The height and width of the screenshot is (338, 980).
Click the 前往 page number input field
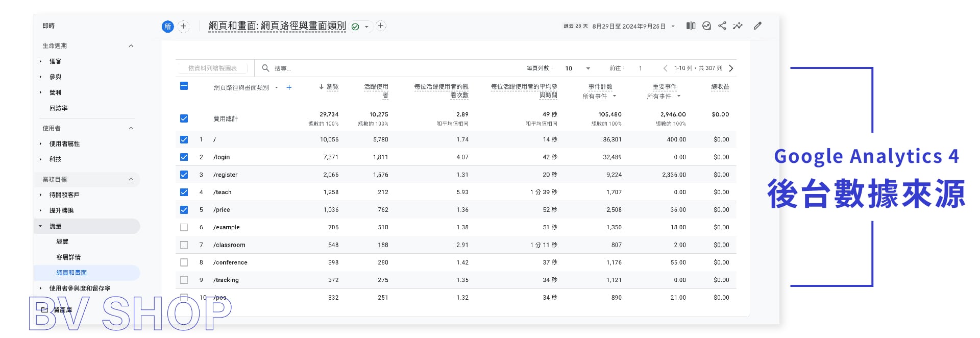(x=641, y=68)
